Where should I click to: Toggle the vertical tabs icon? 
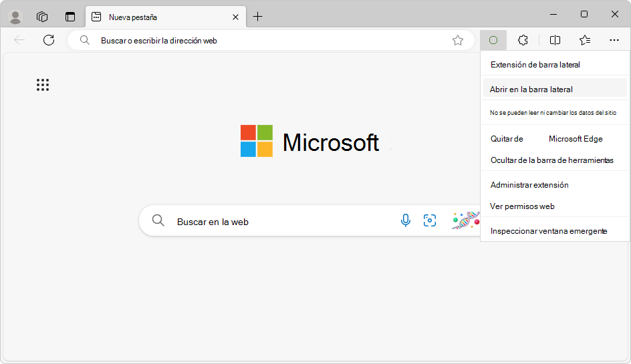70,17
